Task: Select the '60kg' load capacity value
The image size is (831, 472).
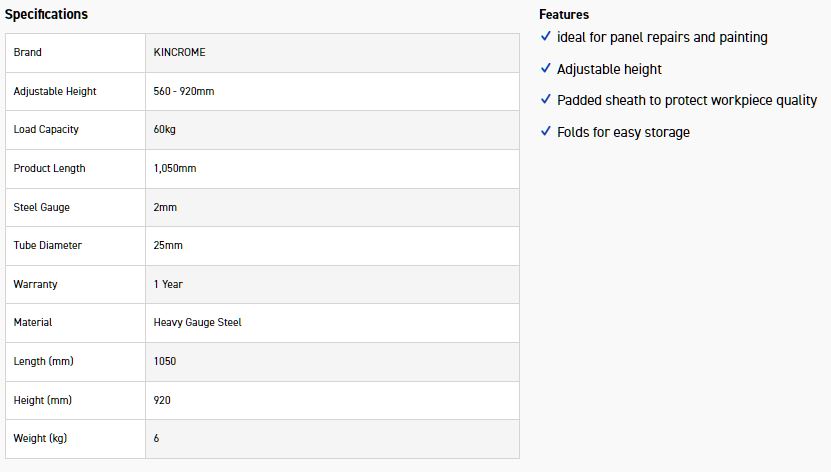Action: coord(165,129)
